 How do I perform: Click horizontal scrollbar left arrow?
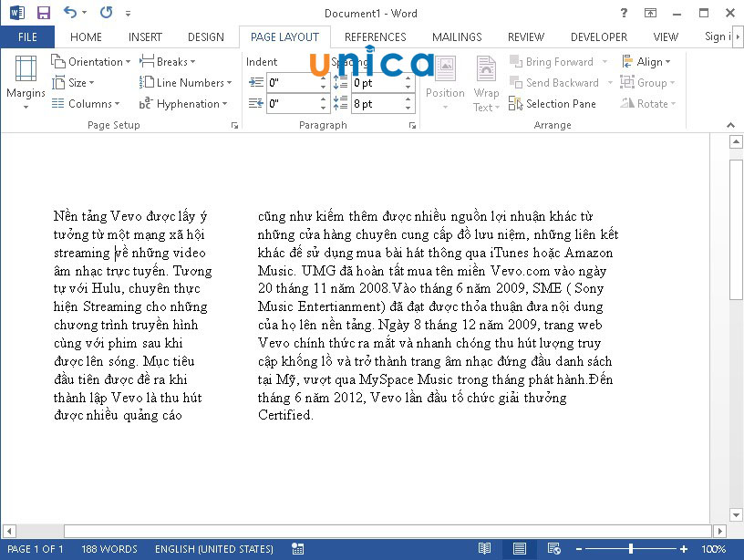click(x=9, y=531)
